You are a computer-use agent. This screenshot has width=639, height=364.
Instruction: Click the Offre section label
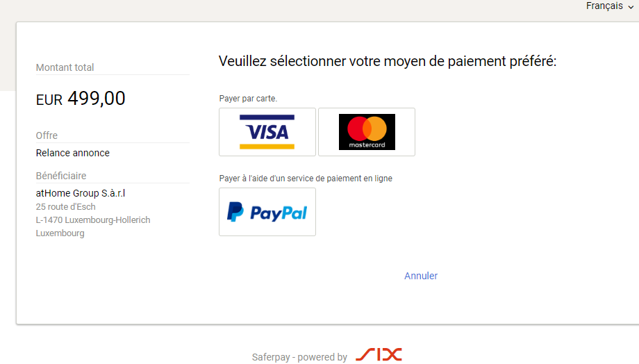(47, 135)
